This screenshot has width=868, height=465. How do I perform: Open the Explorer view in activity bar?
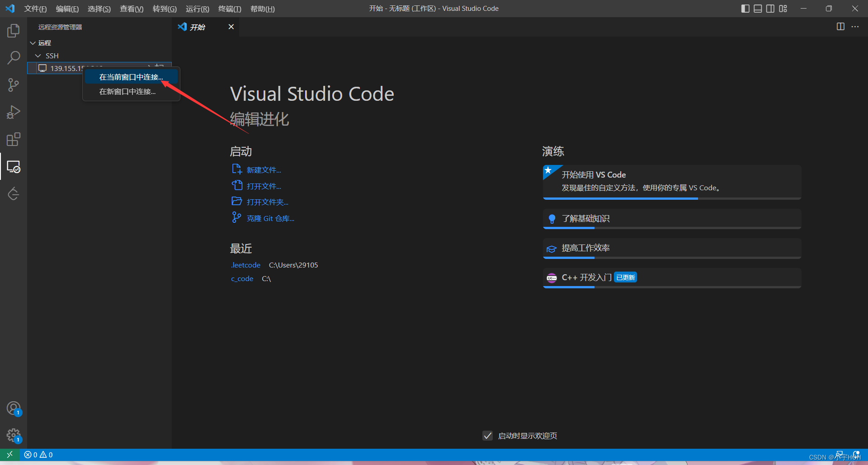14,31
